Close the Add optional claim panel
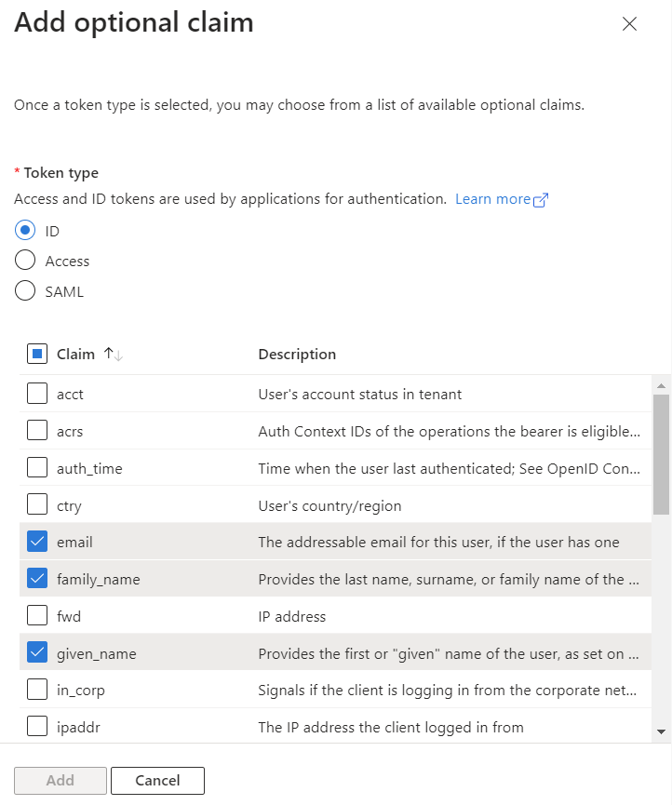Viewport: 672px width, 805px height. tap(630, 24)
